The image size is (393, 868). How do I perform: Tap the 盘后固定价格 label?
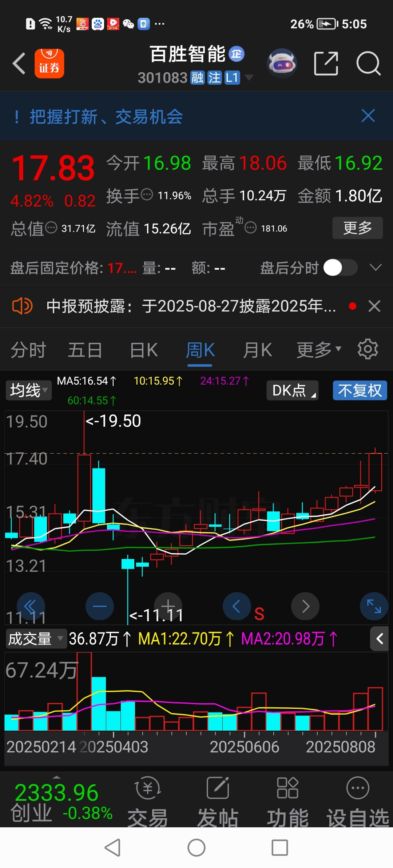[57, 268]
